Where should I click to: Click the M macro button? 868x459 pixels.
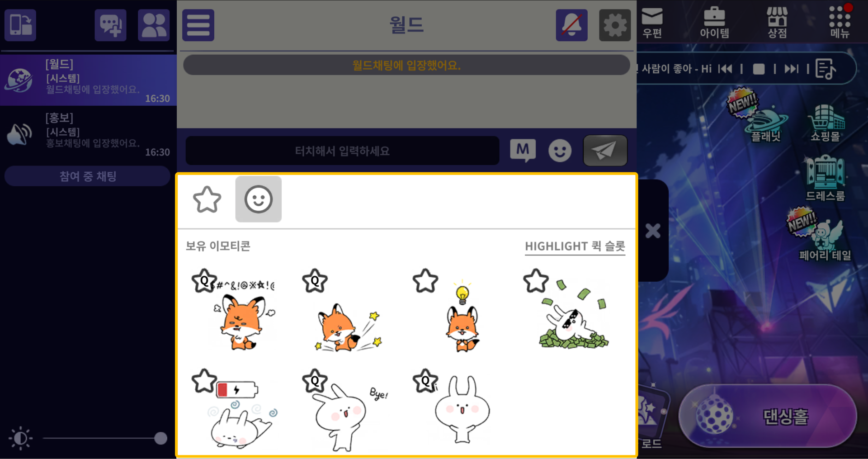click(523, 150)
